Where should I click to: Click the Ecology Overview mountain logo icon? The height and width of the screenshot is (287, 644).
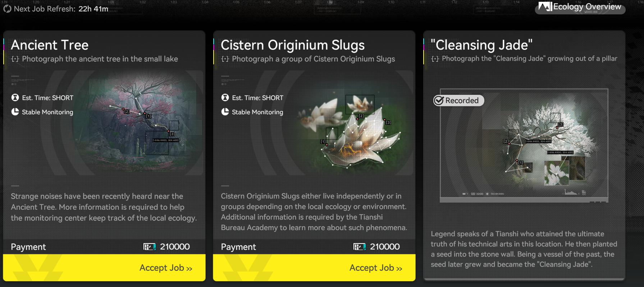click(545, 6)
